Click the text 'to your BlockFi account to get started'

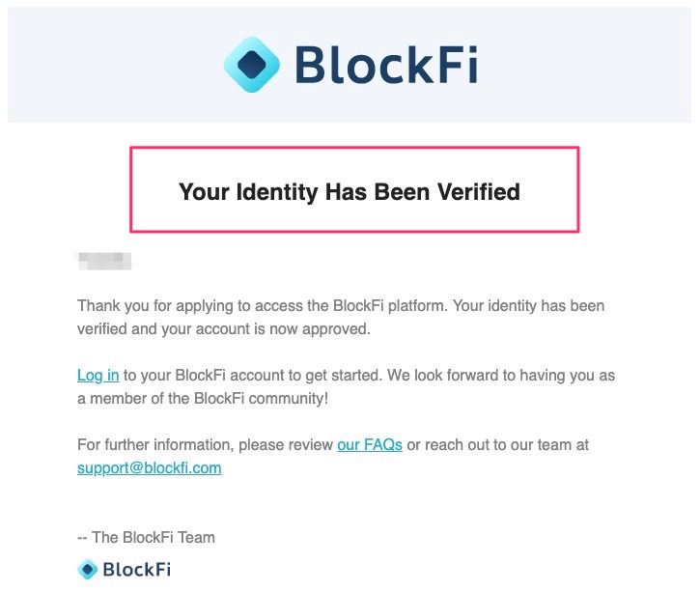(x=253, y=375)
